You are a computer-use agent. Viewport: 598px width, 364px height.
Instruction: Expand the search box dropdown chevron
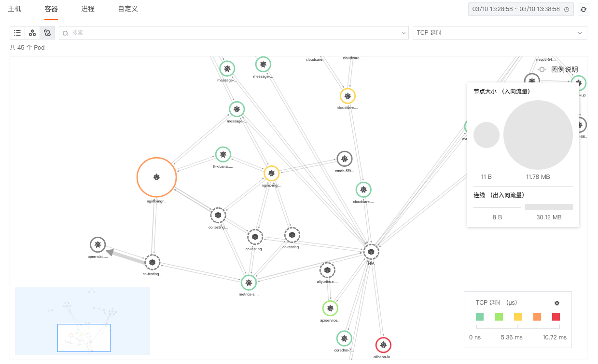coord(404,33)
